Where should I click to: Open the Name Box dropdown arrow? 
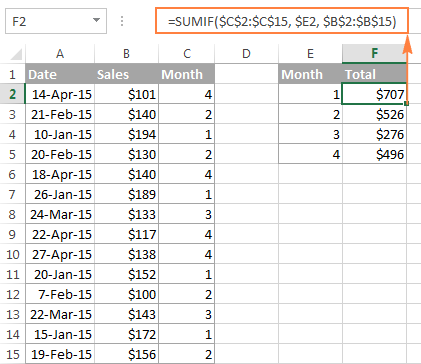pos(96,21)
